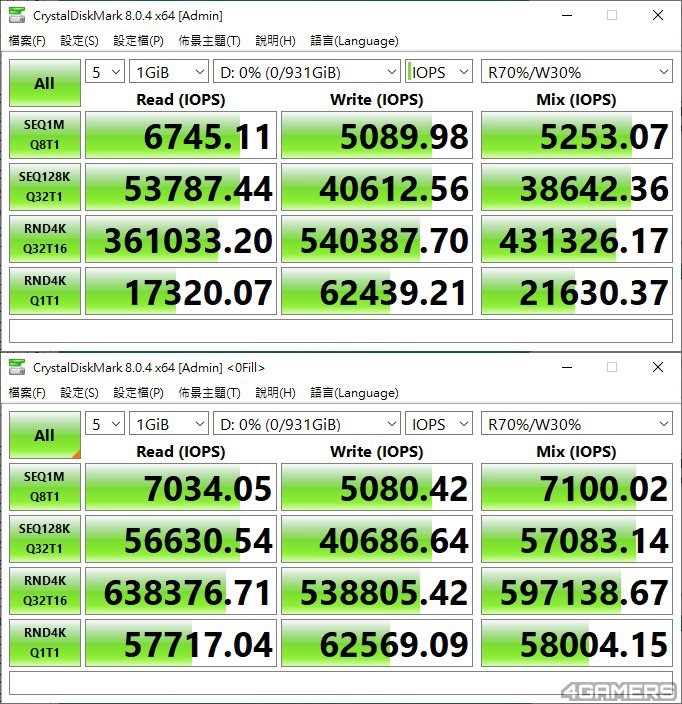Open R70%/W30% mix dropdown in 0Fill window
682x704 pixels.
(576, 424)
